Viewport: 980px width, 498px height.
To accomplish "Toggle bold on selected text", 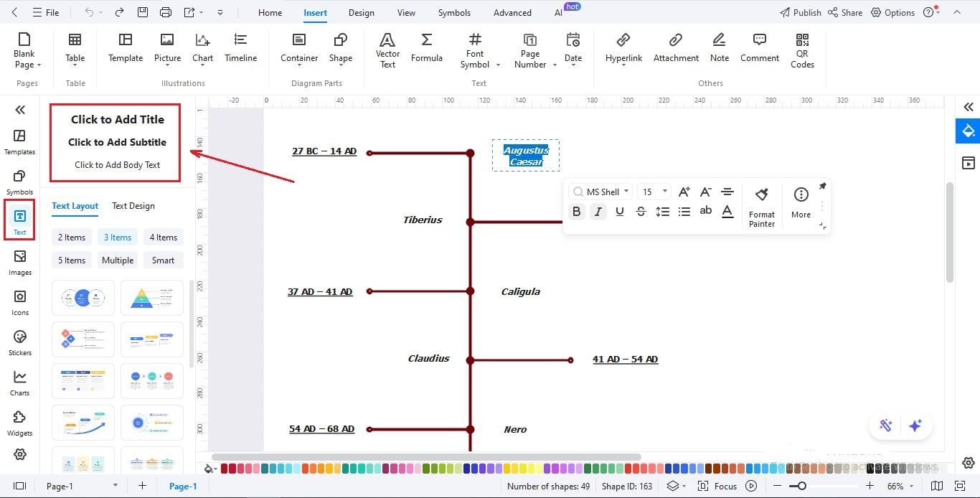I will 576,211.
